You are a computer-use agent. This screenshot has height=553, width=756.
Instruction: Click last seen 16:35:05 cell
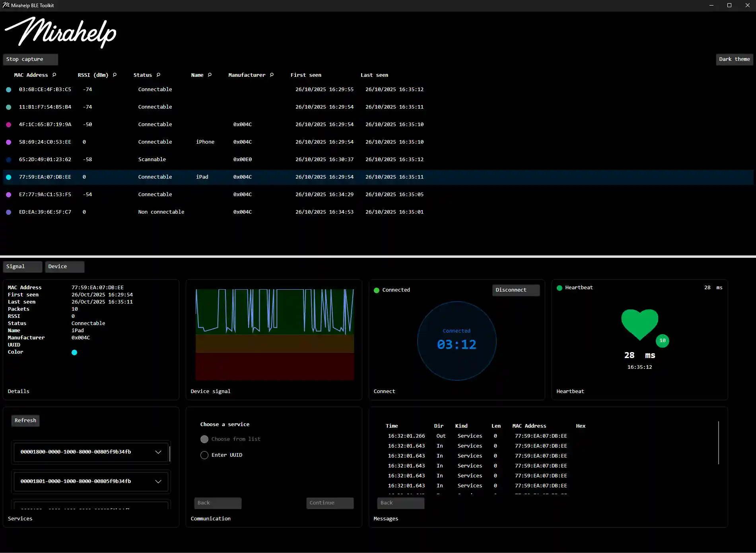coord(395,195)
